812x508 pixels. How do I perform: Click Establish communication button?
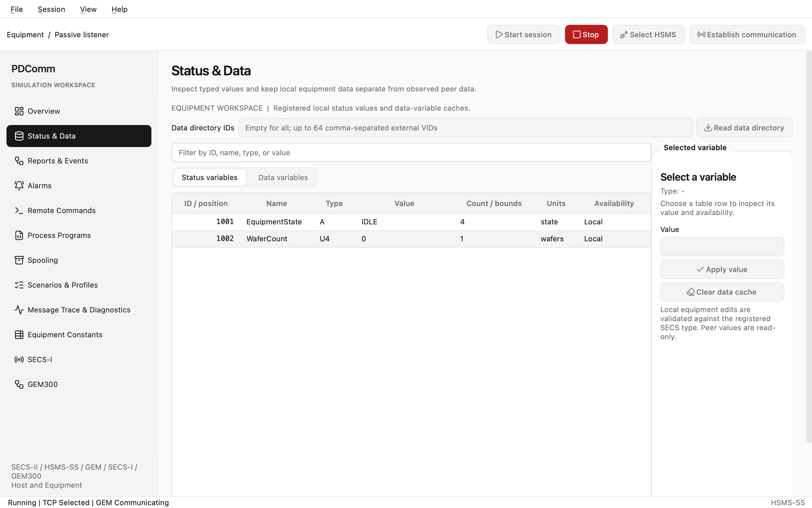747,35
